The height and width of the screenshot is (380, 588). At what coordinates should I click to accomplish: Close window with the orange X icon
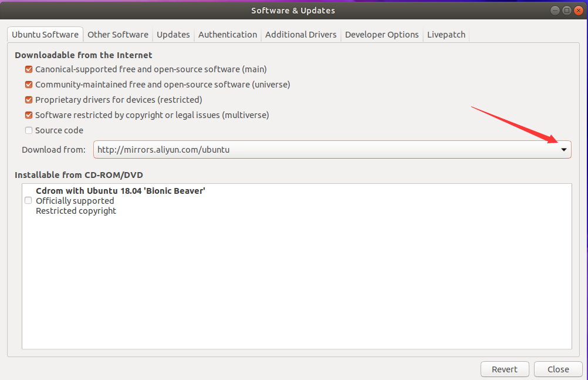pos(579,11)
